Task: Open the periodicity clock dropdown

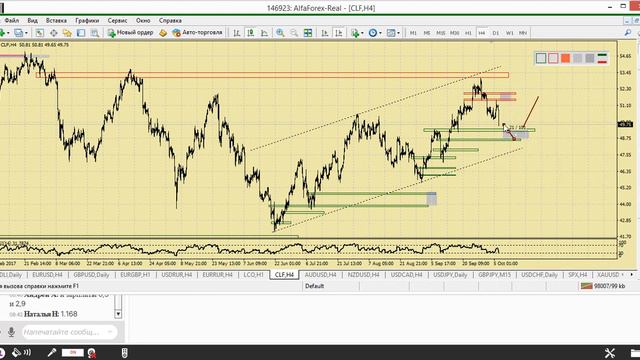Action: pyautogui.click(x=375, y=33)
